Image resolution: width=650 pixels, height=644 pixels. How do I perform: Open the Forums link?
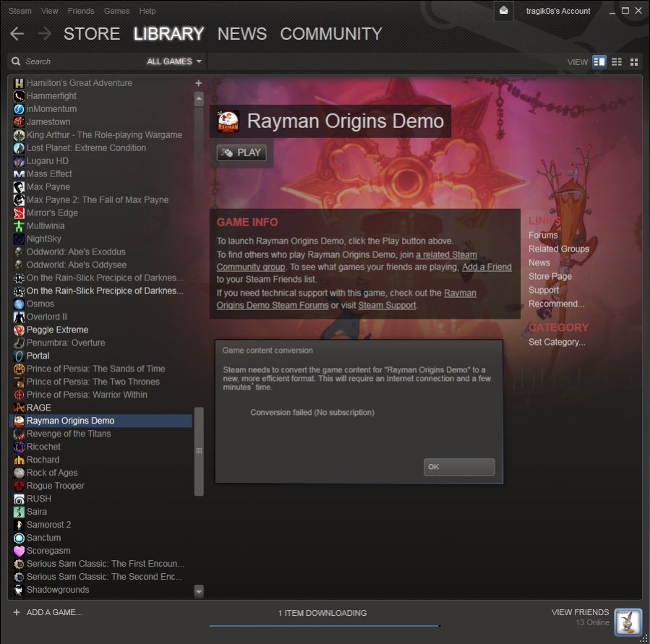click(x=543, y=235)
